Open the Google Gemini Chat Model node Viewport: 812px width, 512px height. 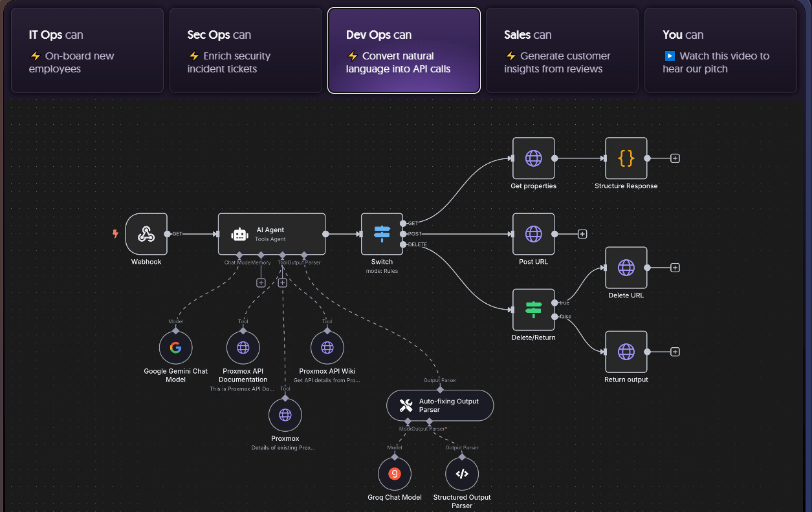coord(175,348)
